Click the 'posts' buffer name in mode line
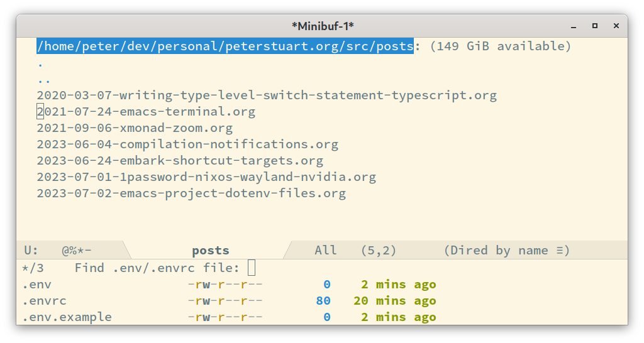The width and height of the screenshot is (644, 343). click(211, 251)
